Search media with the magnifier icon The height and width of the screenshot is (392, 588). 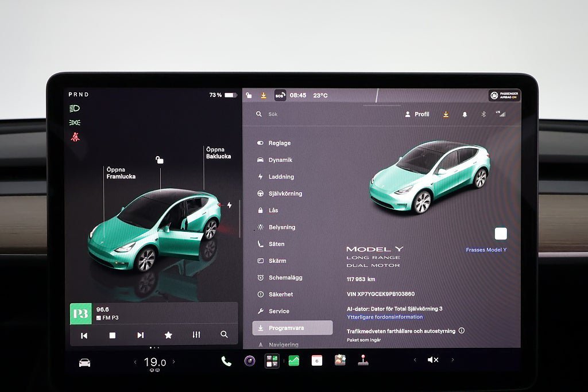[x=224, y=334]
